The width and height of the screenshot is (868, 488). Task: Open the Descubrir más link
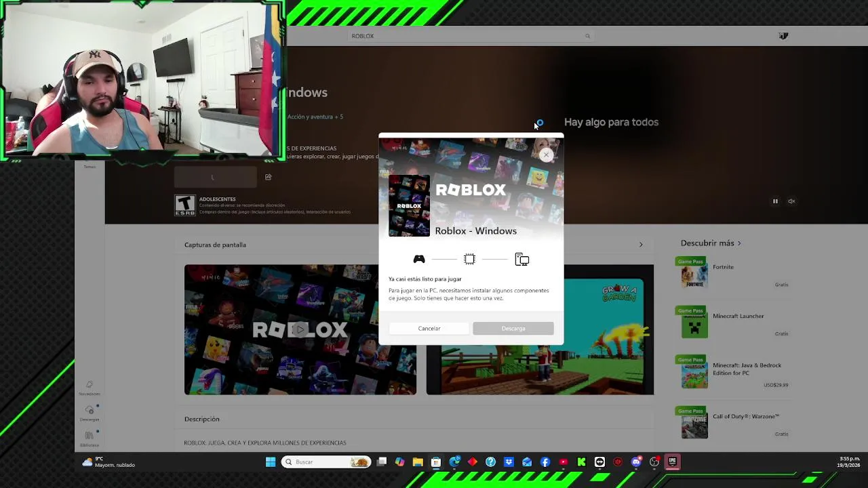tap(711, 243)
